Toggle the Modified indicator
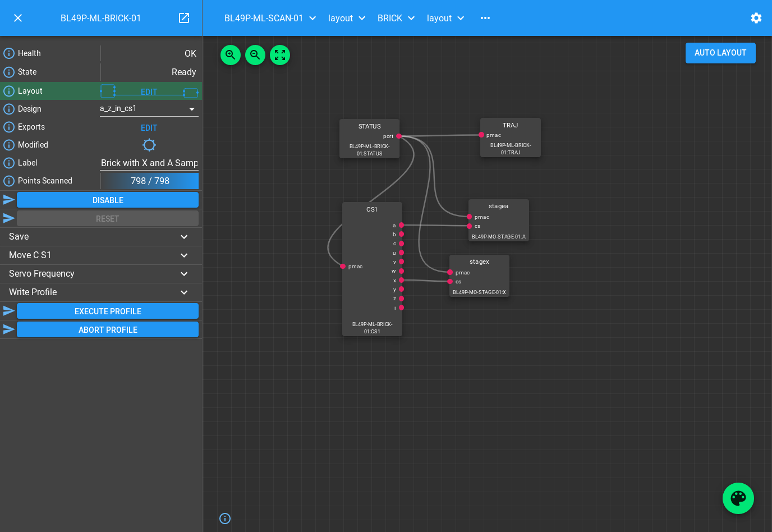 (149, 145)
